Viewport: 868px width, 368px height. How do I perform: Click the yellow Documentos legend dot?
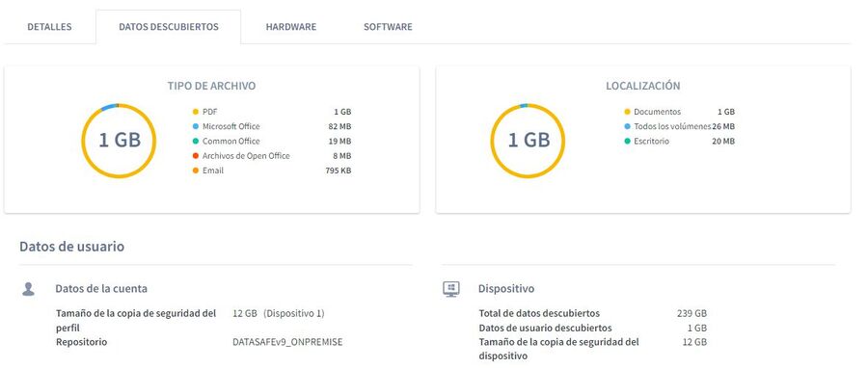click(627, 112)
